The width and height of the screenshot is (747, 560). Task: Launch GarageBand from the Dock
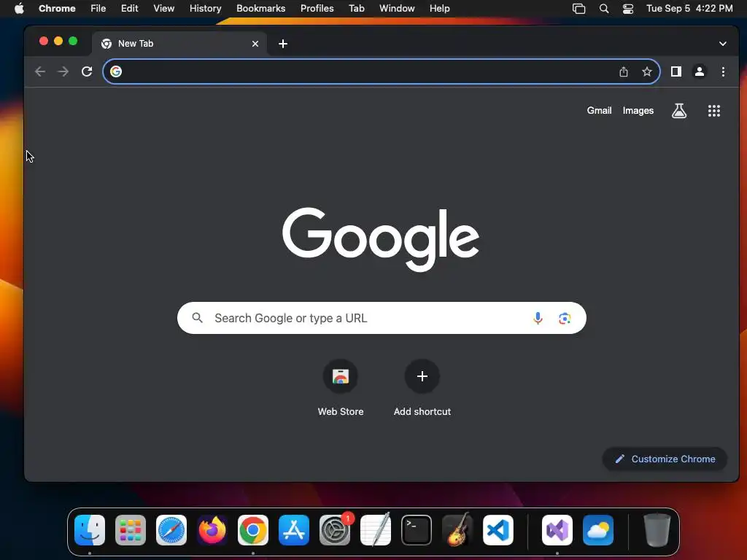tap(457, 530)
